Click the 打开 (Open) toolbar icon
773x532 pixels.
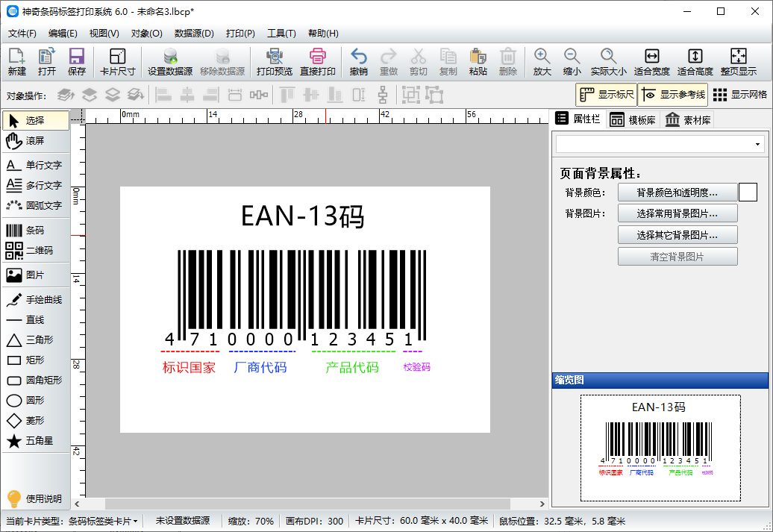47,62
